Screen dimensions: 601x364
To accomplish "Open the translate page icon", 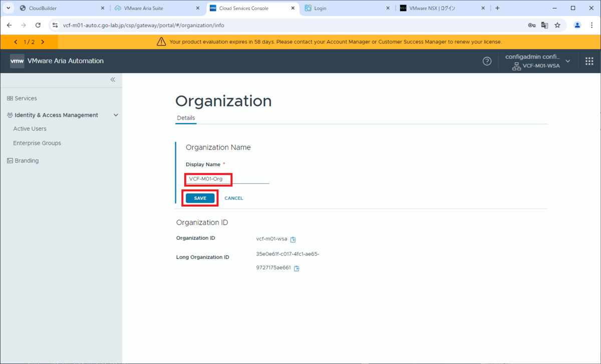I will (544, 25).
